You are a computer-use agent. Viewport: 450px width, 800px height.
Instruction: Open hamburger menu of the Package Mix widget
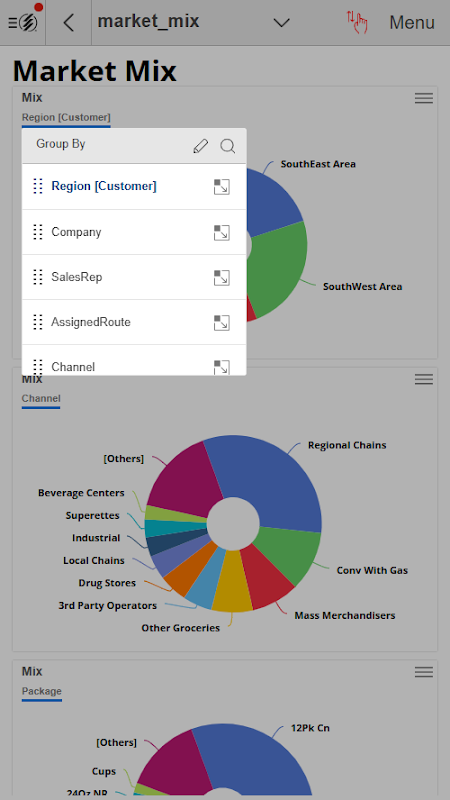424,672
